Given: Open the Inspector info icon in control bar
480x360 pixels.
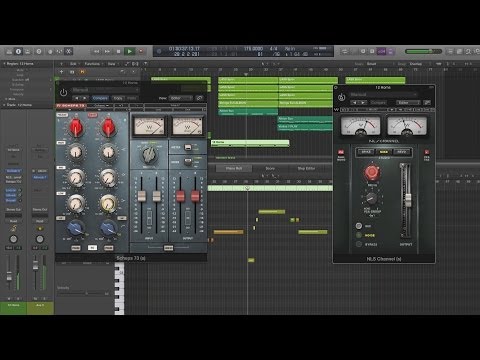Looking at the screenshot, I should (18, 51).
